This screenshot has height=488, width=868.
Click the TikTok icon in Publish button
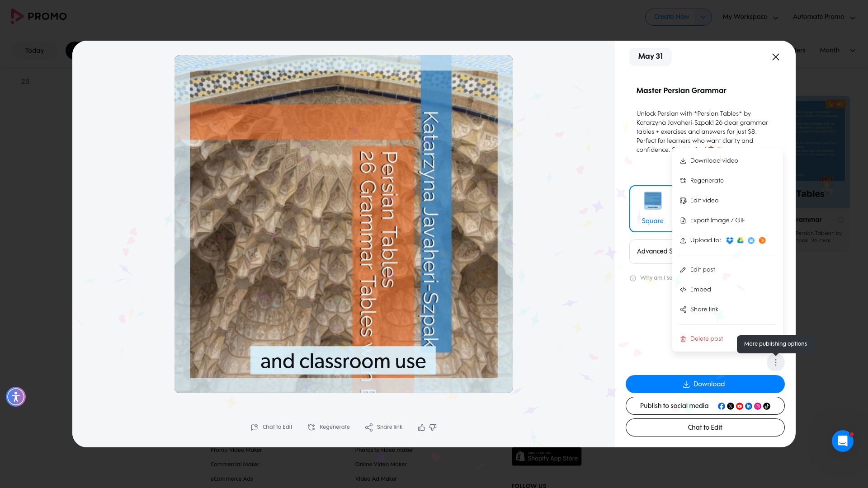pos(767,406)
